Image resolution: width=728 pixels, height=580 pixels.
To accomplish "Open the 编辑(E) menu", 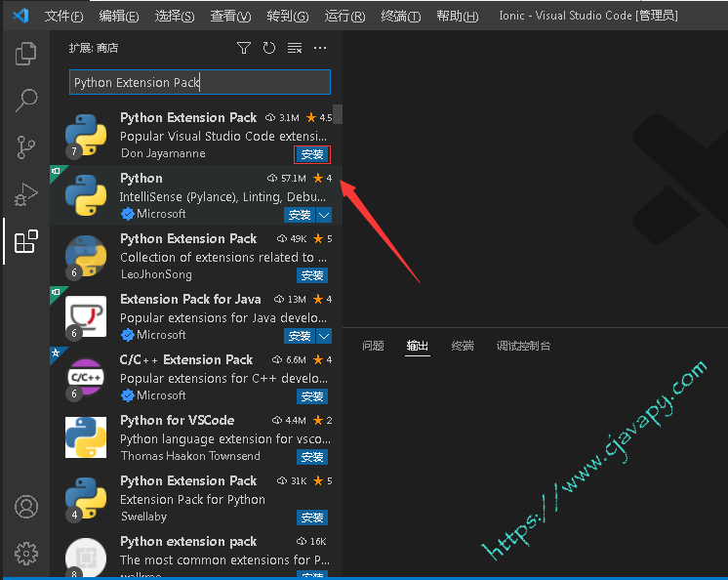I will coord(119,17).
